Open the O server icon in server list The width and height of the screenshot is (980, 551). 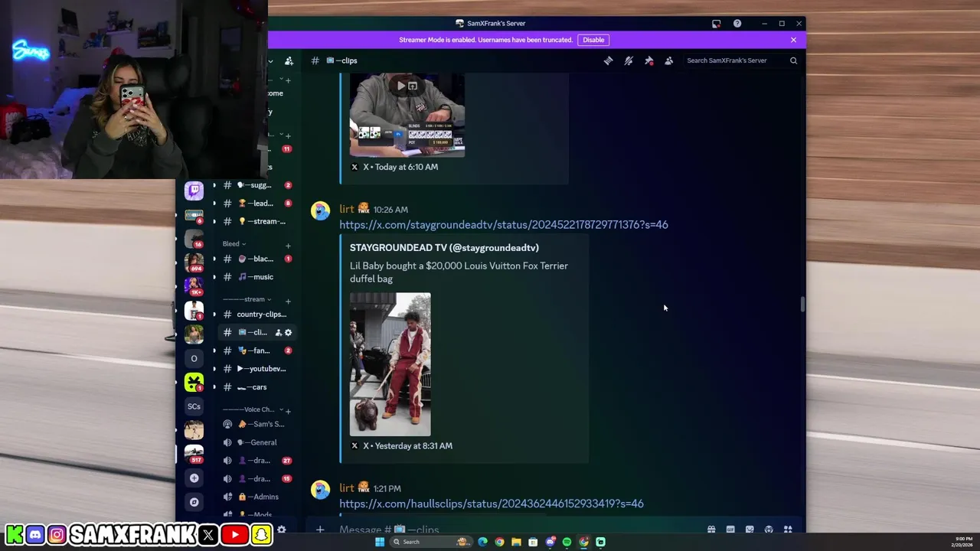coord(194,358)
